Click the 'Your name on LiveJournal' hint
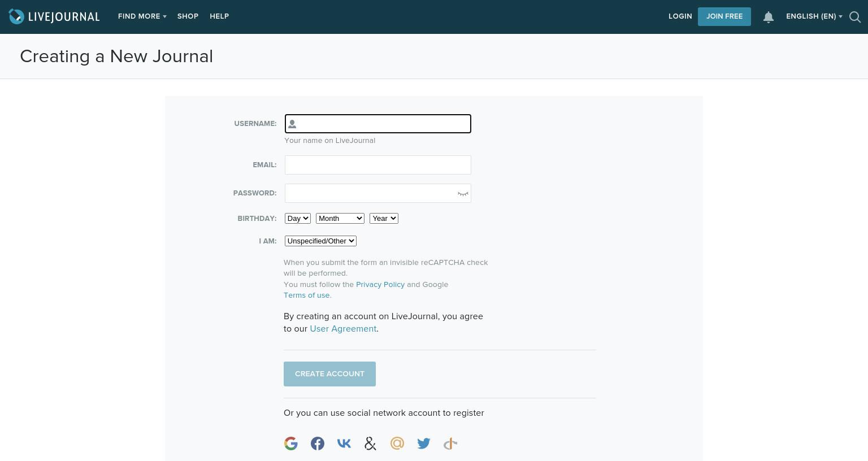This screenshot has height=461, width=868. (x=329, y=140)
